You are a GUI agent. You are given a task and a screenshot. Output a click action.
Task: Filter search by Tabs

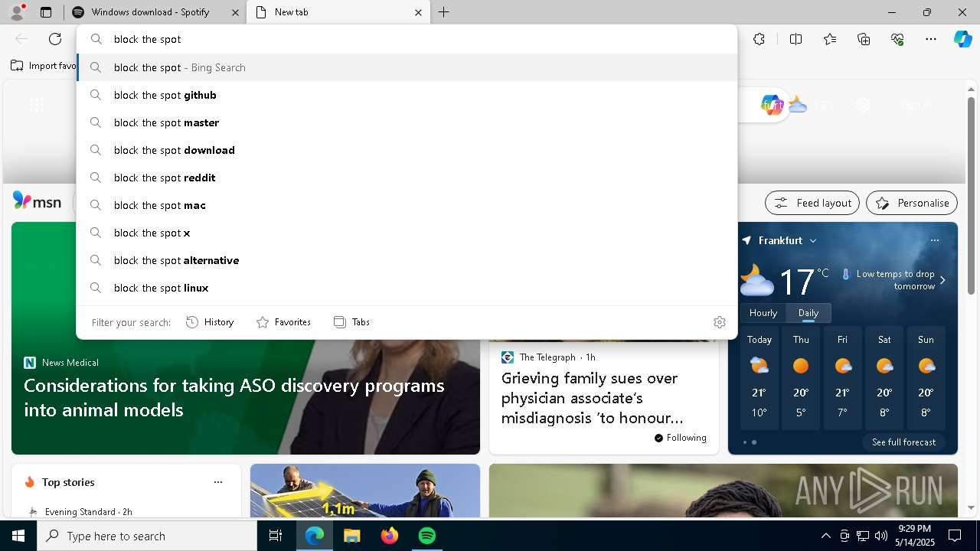(x=351, y=322)
